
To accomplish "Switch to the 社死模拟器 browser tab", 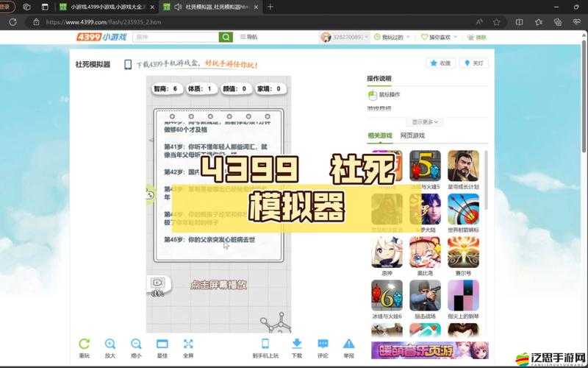I will (x=211, y=7).
